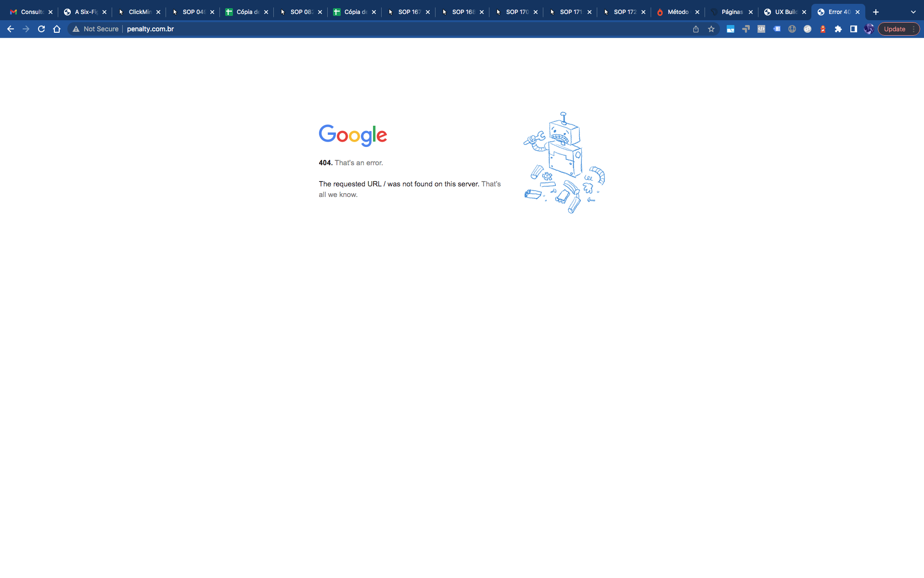924x578 pixels.
Task: Close the A Six-Fig tab
Action: 104,12
